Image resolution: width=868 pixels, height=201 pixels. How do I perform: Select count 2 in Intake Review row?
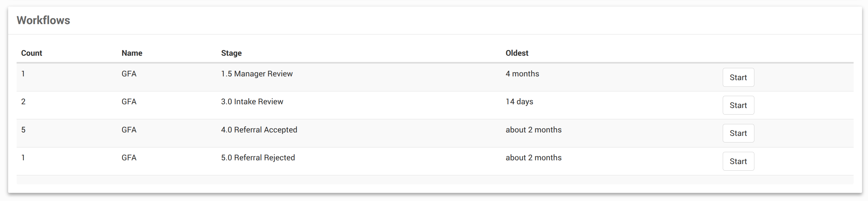pos(23,102)
